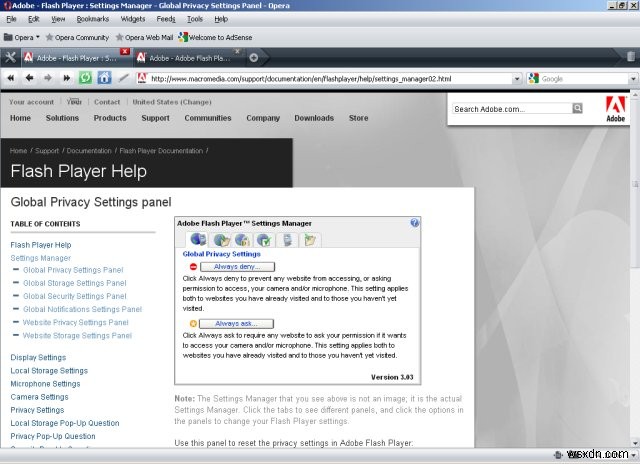640x464 pixels.
Task: Switch to the second Adobe Flash Player tab
Action: click(x=188, y=58)
